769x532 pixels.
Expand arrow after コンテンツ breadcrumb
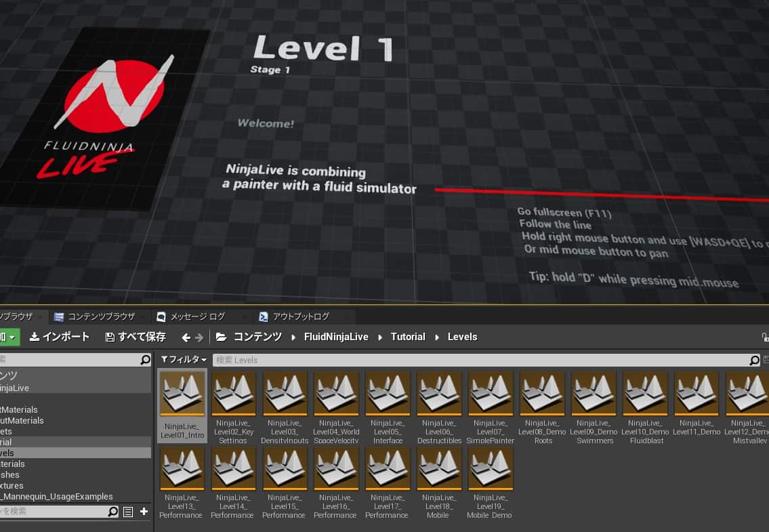coord(293,337)
